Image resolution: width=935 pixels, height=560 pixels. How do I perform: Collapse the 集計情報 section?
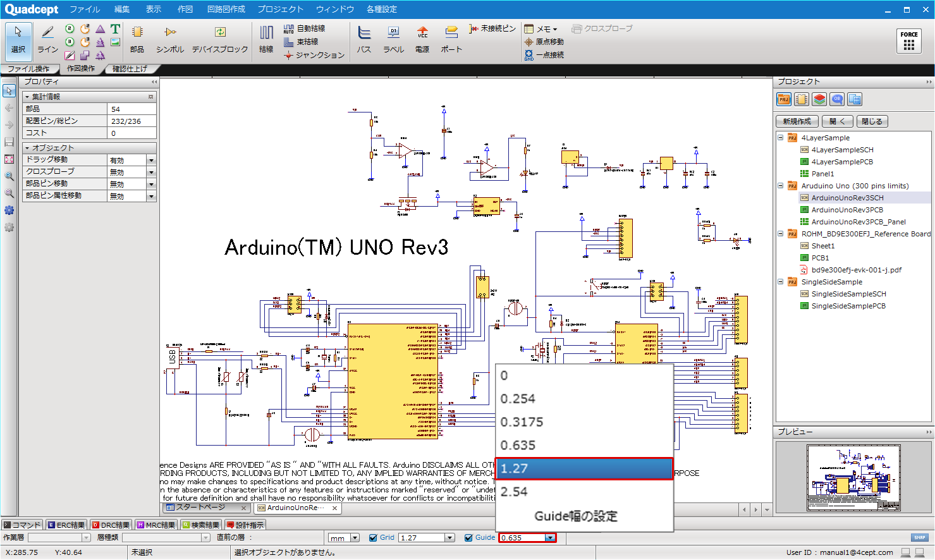(27, 97)
